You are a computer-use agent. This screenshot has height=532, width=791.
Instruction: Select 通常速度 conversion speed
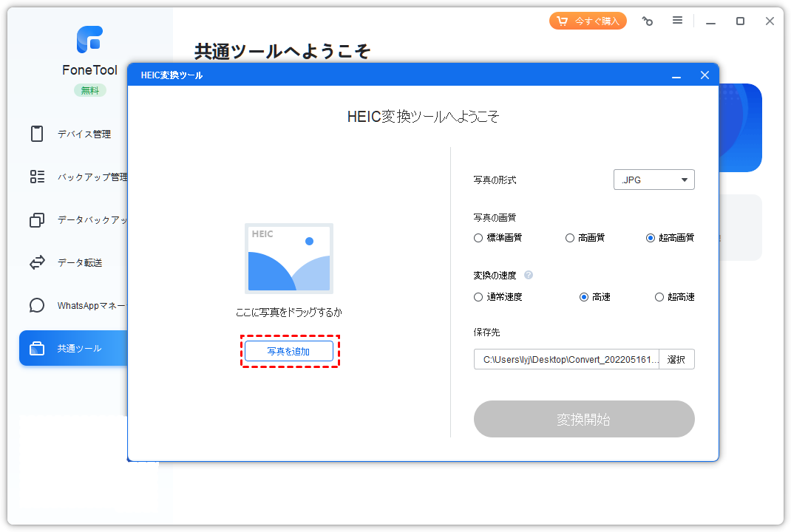(478, 297)
